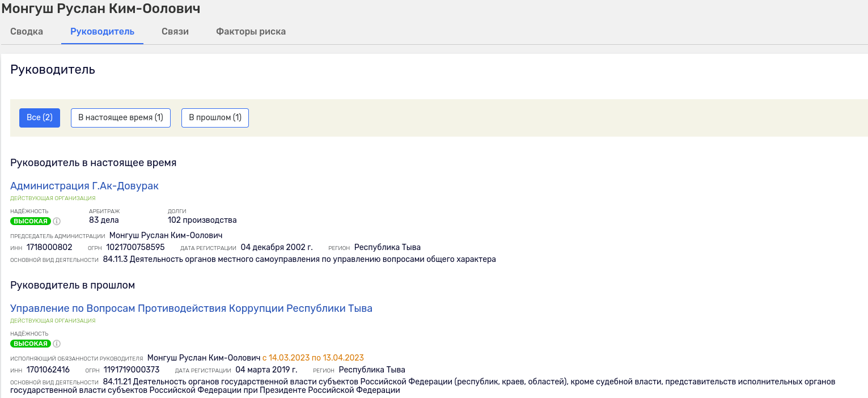Viewport: 868px width, 398px height.
Task: Click ДЕЙСТВУЮЩАЯ ОРГАНИЗАЦИЯ status under Администрация Г.Ак-Довурак
Action: coord(53,198)
